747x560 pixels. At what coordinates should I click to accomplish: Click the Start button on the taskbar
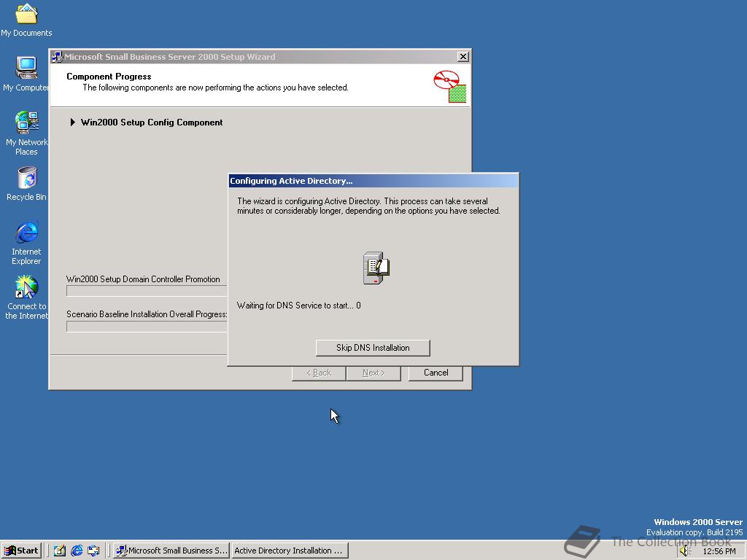pyautogui.click(x=21, y=551)
